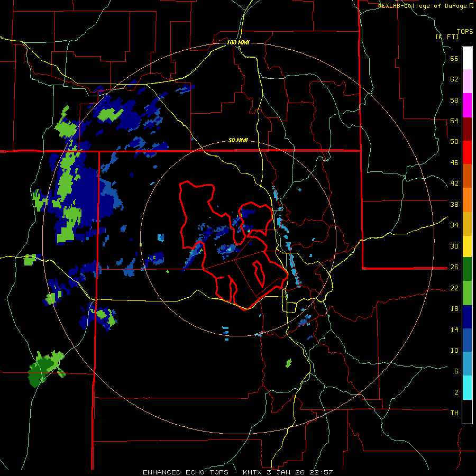Pick the bright orange legend swatch
The height and width of the screenshot is (476, 476).
pyautogui.click(x=467, y=200)
